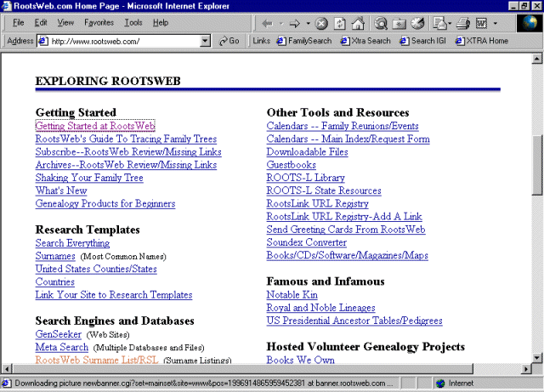544x392 pixels.
Task: Open Royal and Noble Lineages link
Action: 320,308
